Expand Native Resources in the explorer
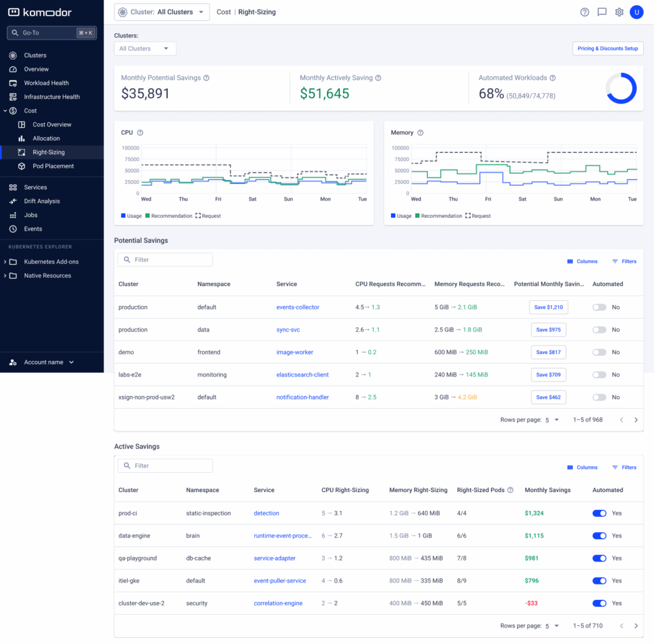 point(5,276)
